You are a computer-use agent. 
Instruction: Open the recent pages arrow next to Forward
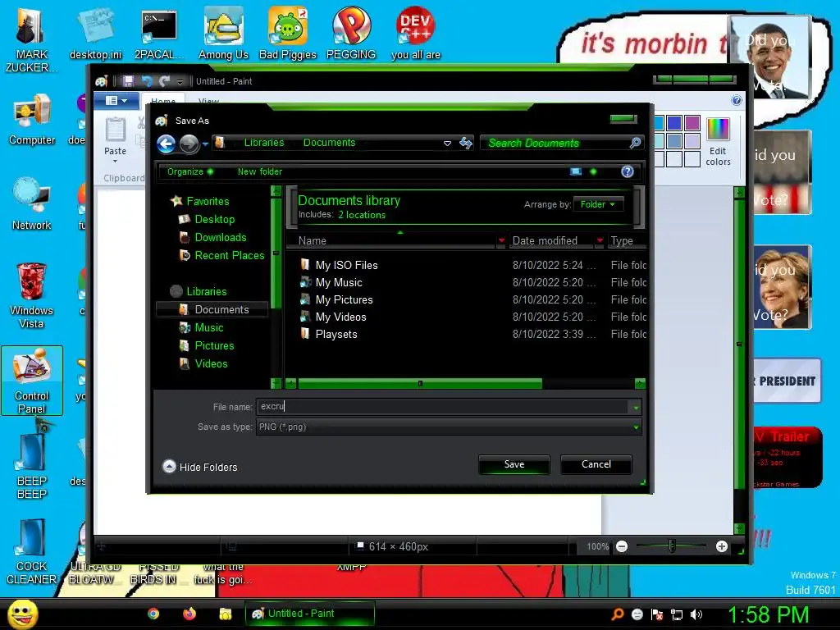(205, 144)
